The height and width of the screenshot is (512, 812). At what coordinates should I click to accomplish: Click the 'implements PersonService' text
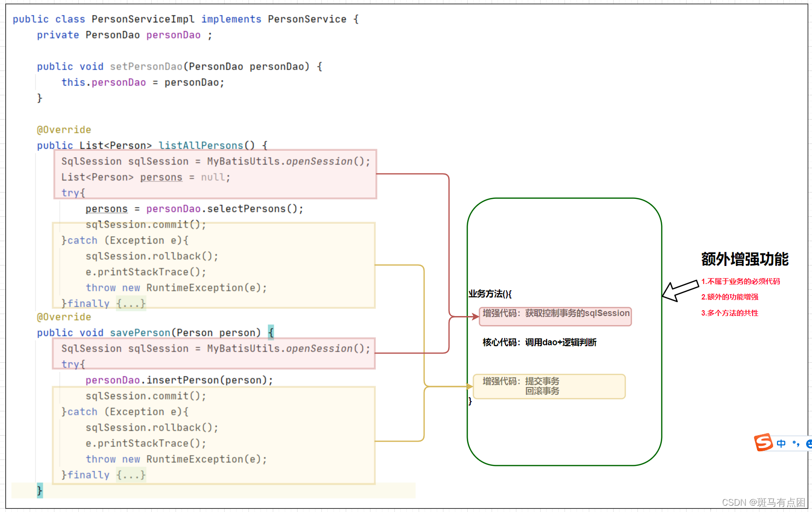pyautogui.click(x=274, y=19)
